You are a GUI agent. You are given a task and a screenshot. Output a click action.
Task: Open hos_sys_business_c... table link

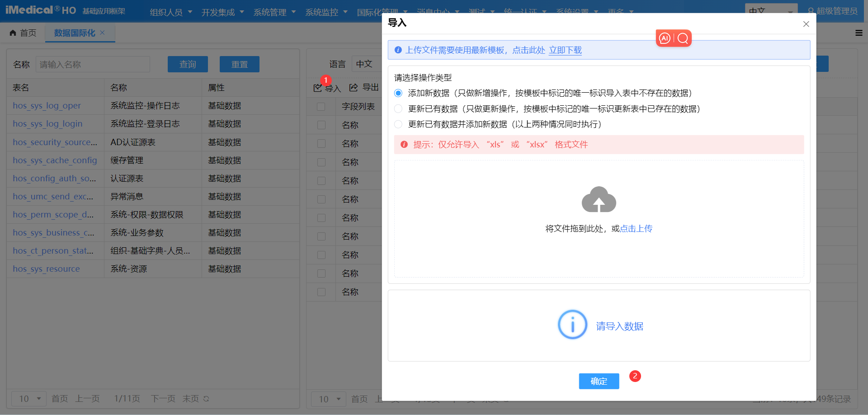pos(53,233)
